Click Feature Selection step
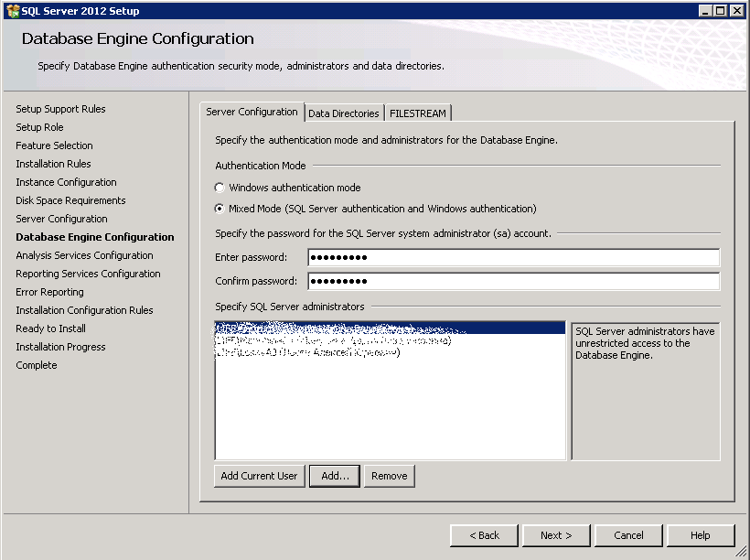 pos(54,145)
